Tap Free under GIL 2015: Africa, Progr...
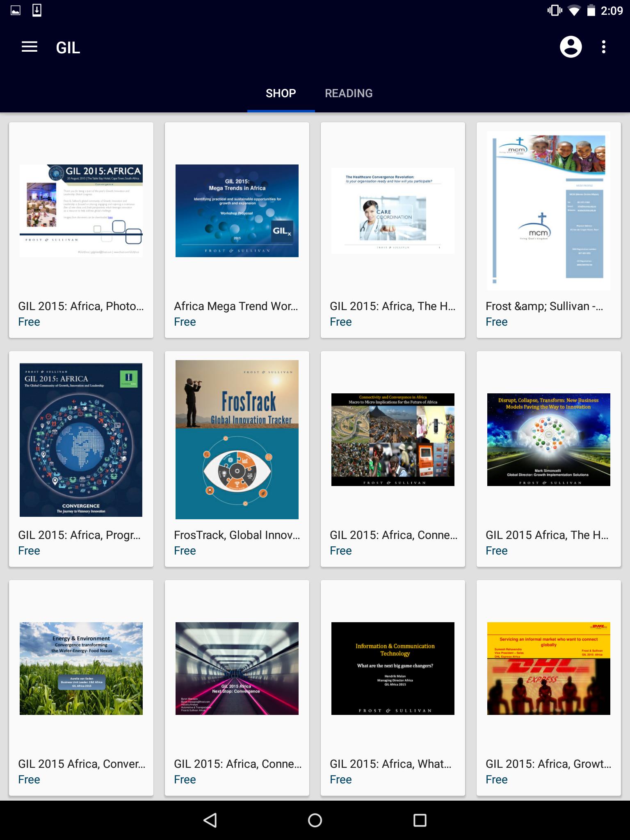Image resolution: width=630 pixels, height=840 pixels. tap(29, 551)
